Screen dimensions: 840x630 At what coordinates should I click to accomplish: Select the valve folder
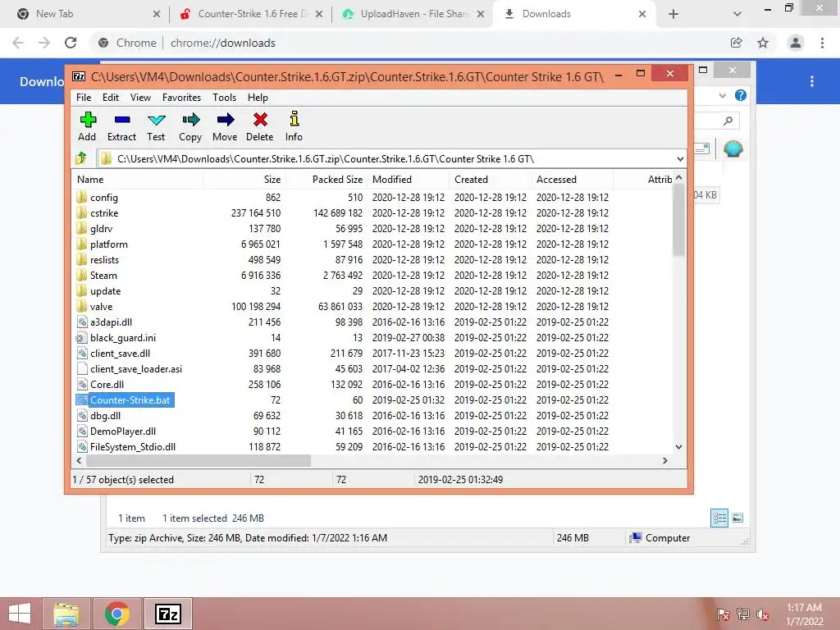101,307
